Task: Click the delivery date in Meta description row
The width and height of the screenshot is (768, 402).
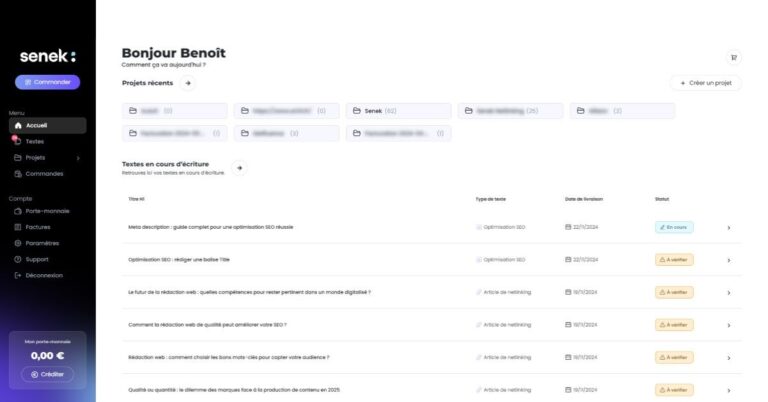Action: click(581, 227)
